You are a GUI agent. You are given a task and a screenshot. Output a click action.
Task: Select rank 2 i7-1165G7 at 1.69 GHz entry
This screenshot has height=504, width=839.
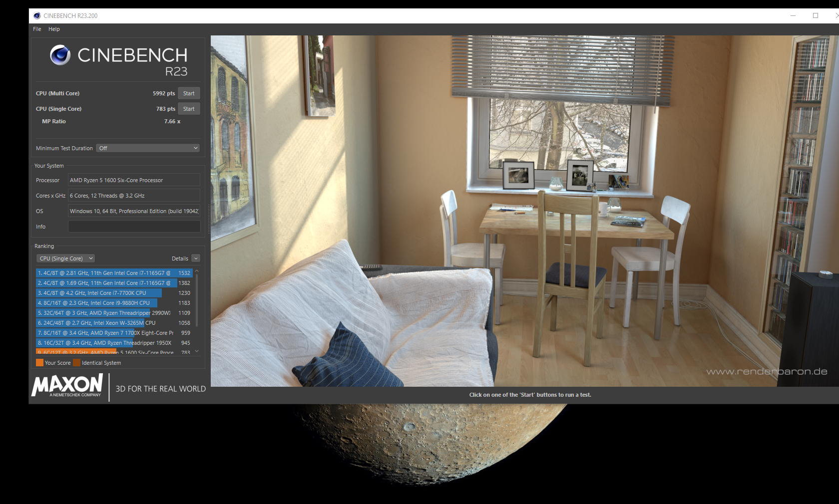[114, 283]
